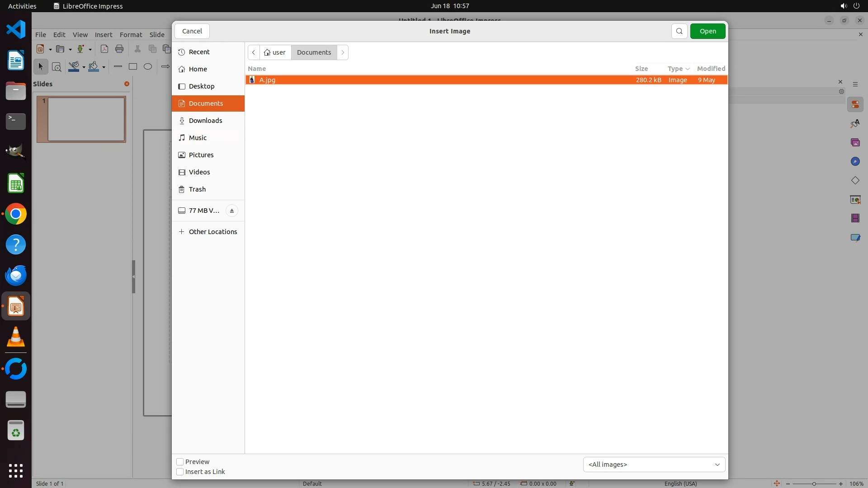Launch Thunderbird from the dock
Viewport: 868px width, 488px height.
coord(16,275)
